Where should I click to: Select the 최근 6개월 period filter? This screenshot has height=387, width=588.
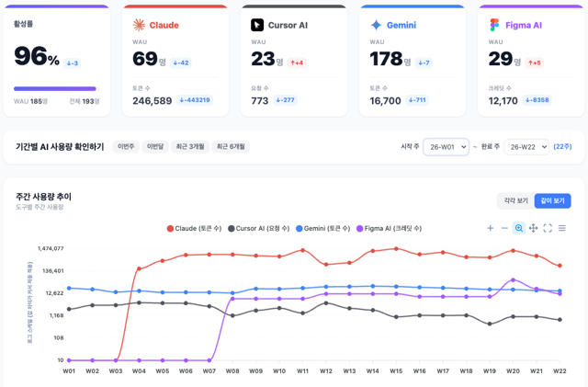click(x=231, y=146)
